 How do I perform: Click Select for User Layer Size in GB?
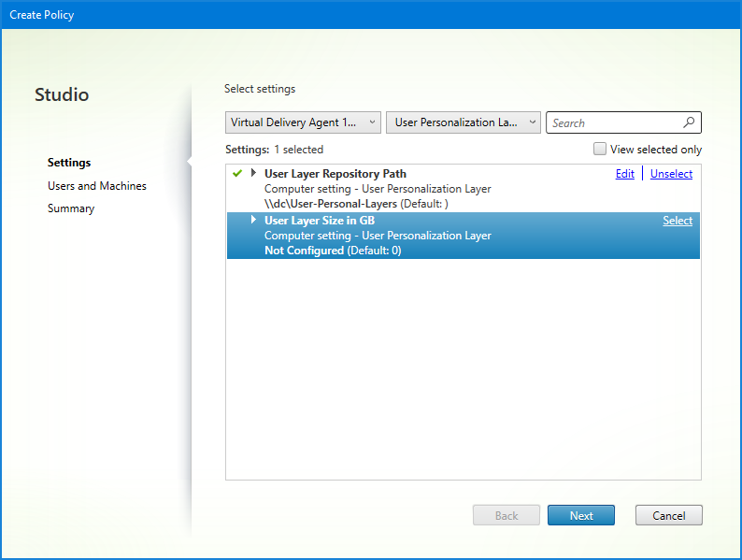678,221
